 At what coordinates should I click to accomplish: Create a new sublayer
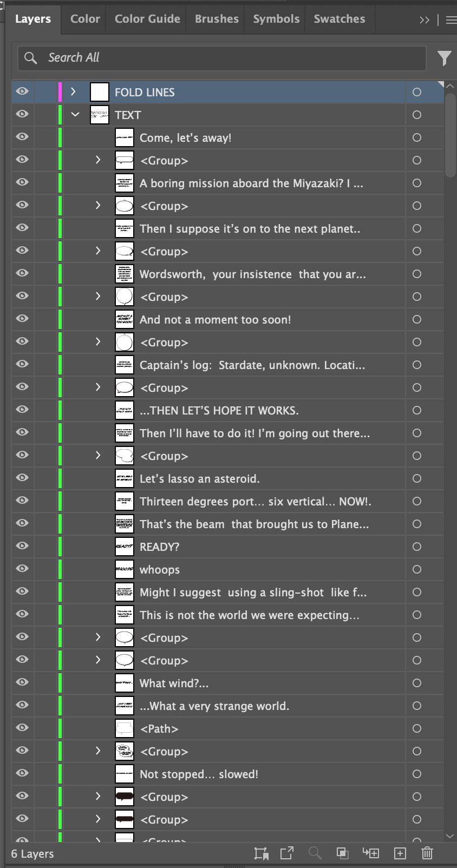coord(371,853)
